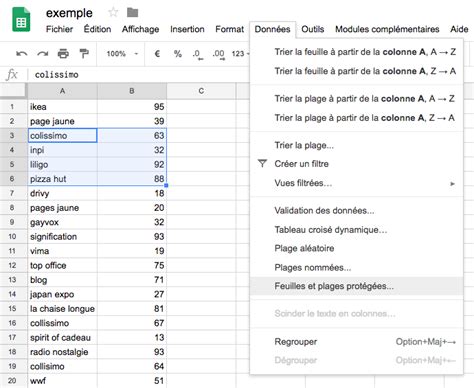Select column B header
The height and width of the screenshot is (388, 474).
click(x=132, y=91)
